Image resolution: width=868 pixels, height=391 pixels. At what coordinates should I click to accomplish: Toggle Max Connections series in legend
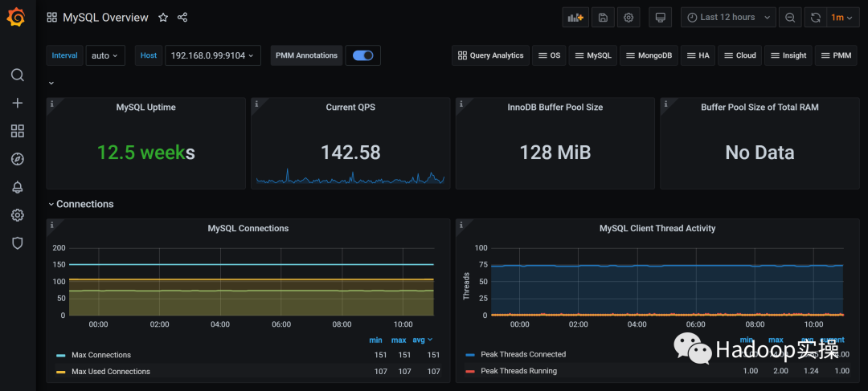point(101,355)
